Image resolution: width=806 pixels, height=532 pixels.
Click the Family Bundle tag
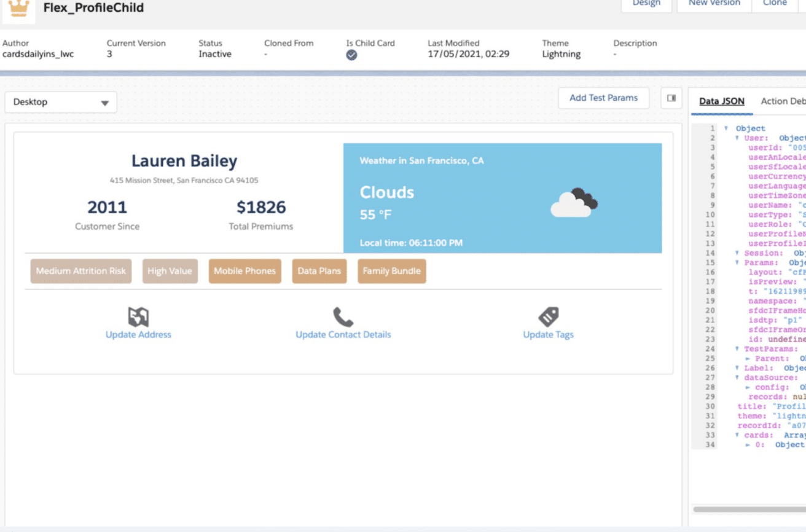[x=391, y=271]
